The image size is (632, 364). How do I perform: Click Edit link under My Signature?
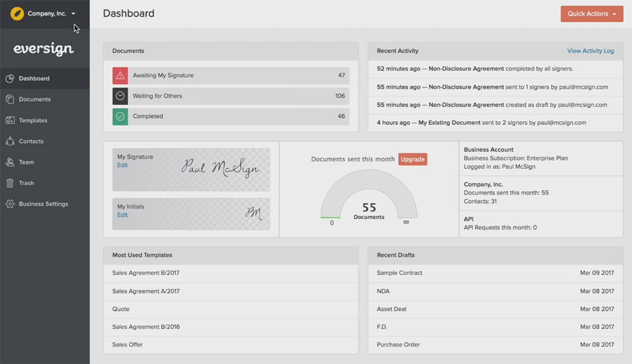pos(122,165)
